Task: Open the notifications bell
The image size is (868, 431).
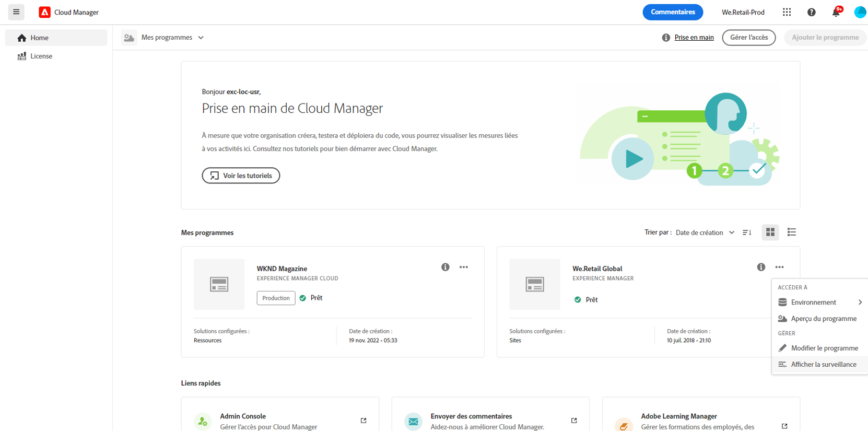Action: click(x=836, y=12)
